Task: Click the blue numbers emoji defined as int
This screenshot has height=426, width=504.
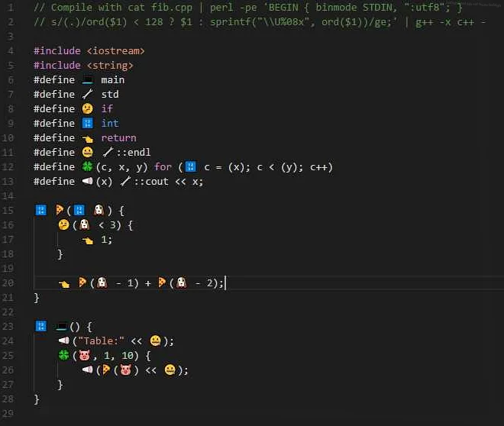Action: pyautogui.click(x=87, y=123)
